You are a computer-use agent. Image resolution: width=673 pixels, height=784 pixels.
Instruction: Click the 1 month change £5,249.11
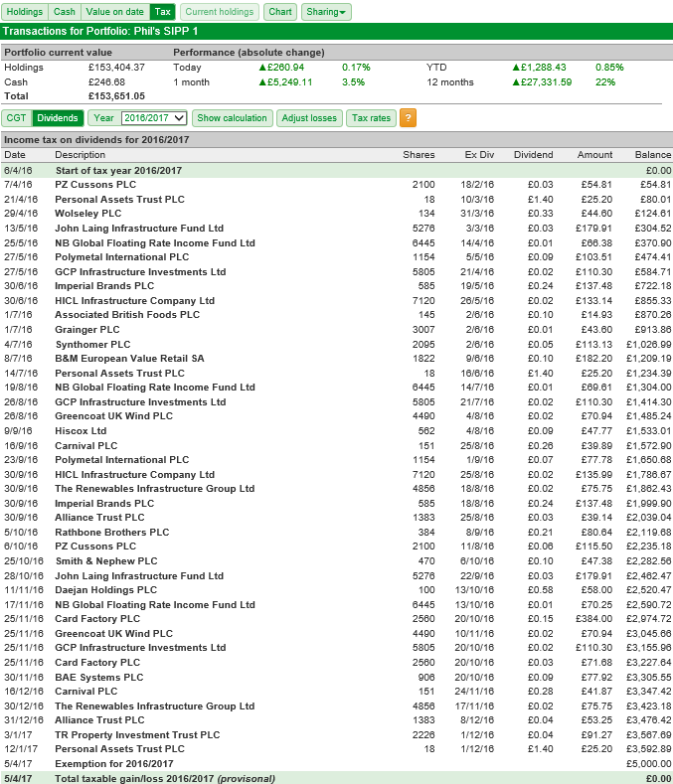coord(285,82)
